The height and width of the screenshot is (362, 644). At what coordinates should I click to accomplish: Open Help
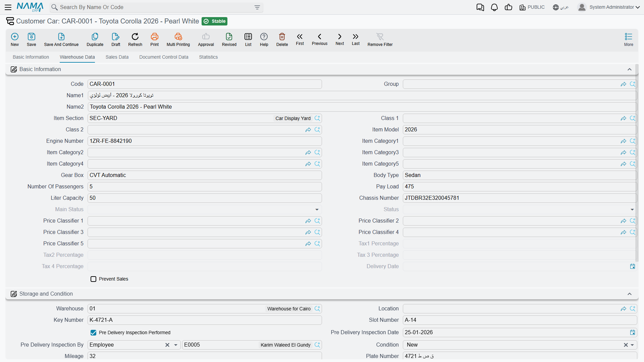(264, 39)
